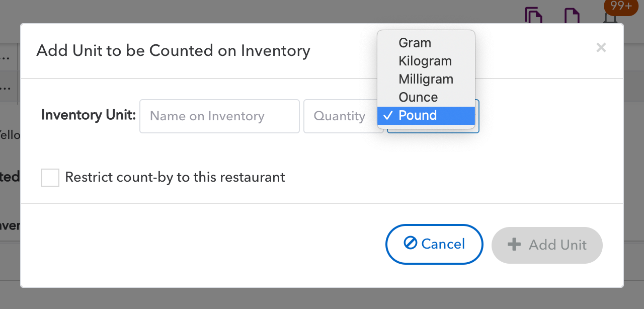The image size is (644, 309).
Task: Click the Add Unit button
Action: [x=547, y=245]
